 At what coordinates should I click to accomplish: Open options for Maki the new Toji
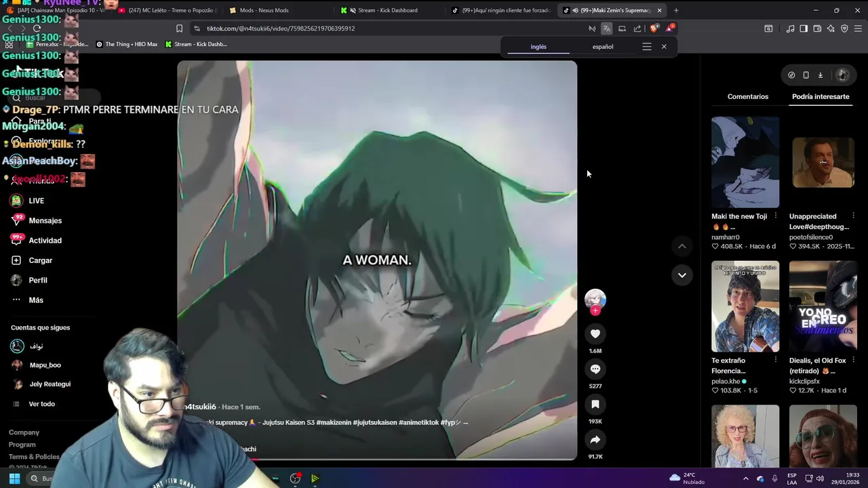(775, 216)
